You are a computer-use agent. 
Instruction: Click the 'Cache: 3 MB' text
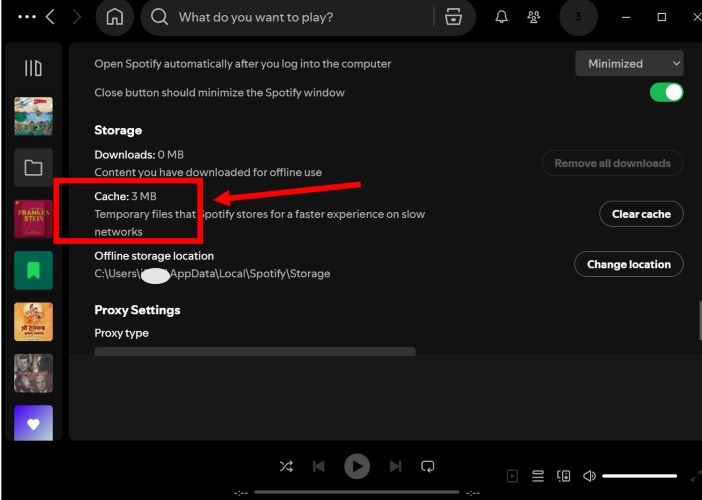pos(125,196)
